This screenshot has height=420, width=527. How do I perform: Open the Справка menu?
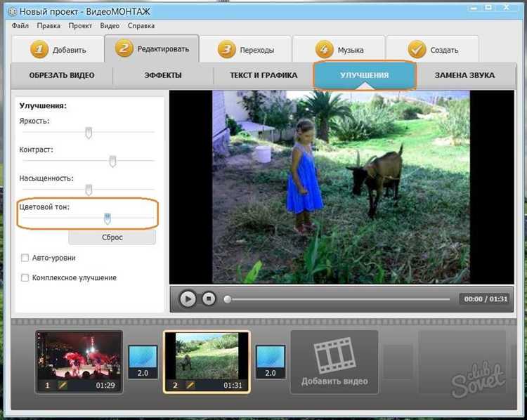141,26
